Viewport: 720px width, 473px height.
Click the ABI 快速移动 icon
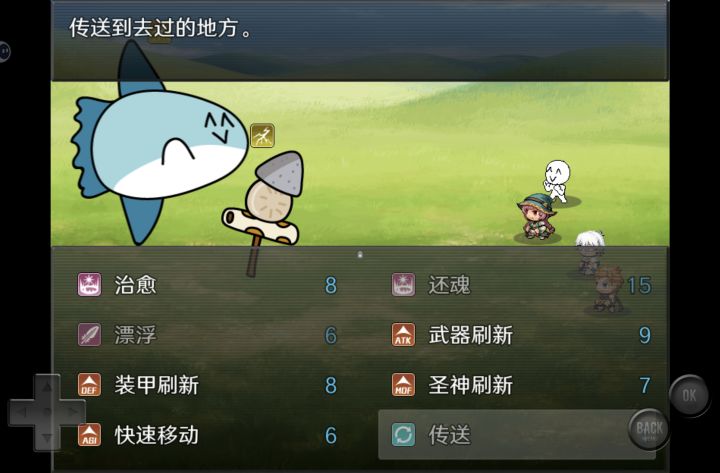click(89, 435)
